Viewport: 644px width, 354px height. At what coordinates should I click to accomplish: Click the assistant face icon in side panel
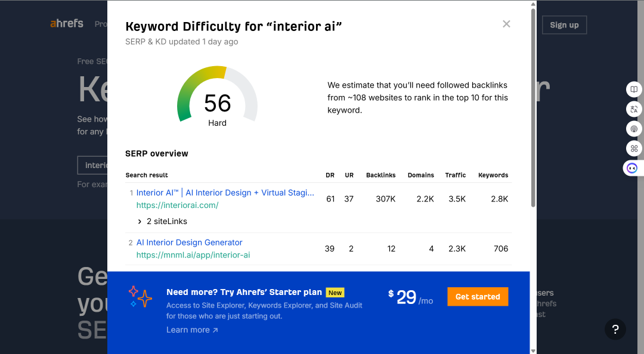632,168
